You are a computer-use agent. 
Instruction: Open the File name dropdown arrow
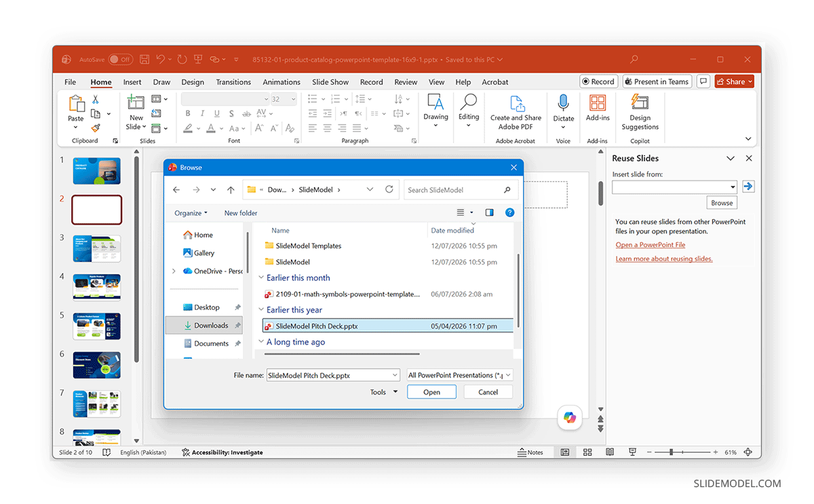tap(395, 375)
